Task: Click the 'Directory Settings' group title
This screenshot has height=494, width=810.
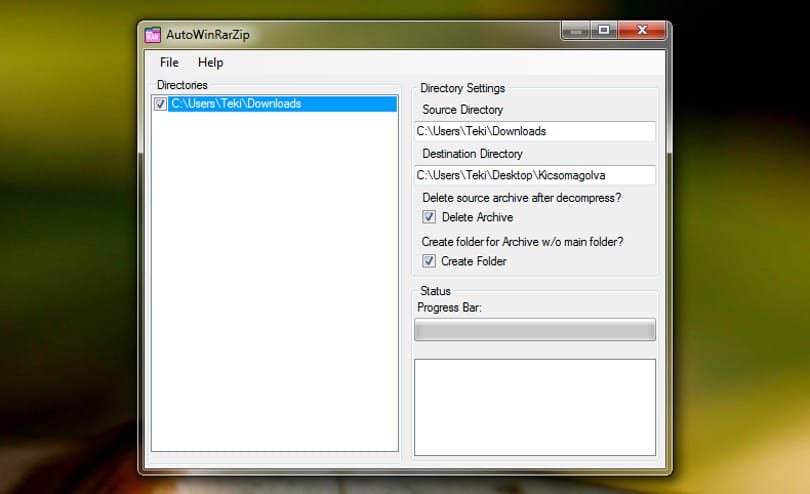Action: tap(462, 88)
